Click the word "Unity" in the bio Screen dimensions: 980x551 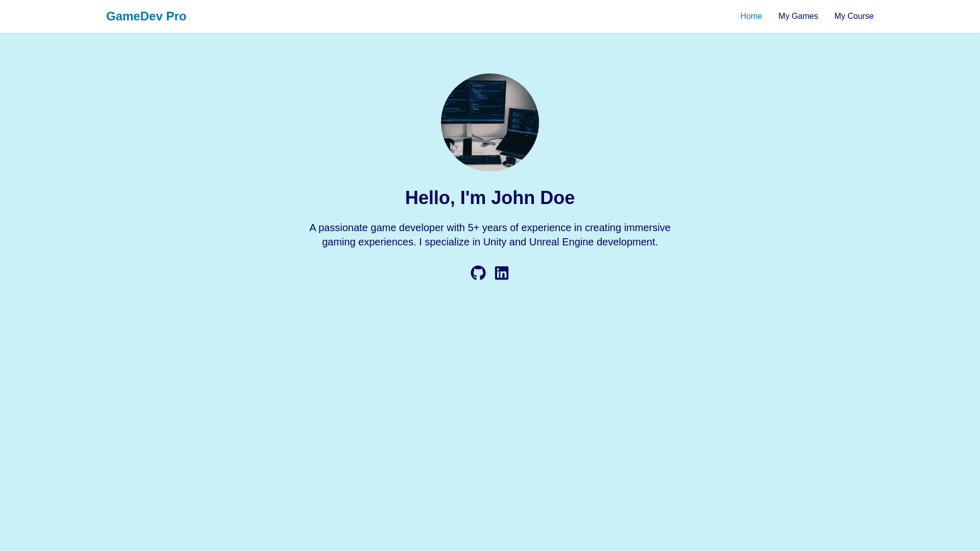click(x=495, y=242)
